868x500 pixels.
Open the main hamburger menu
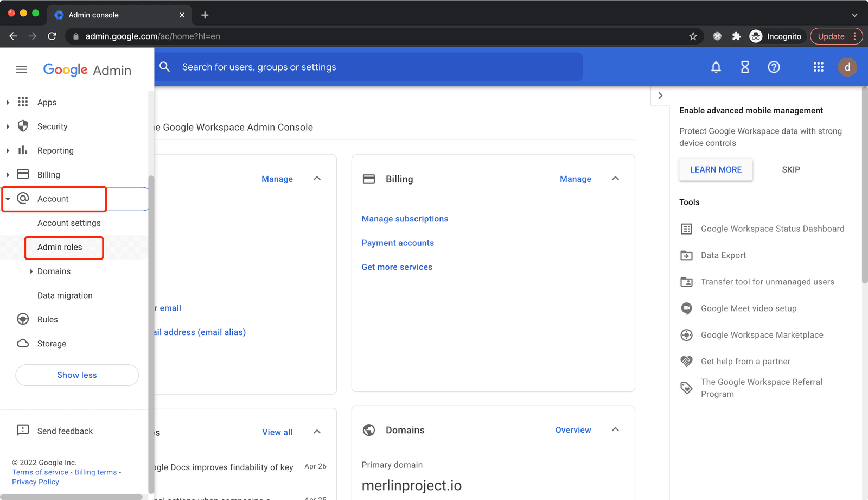pyautogui.click(x=22, y=69)
